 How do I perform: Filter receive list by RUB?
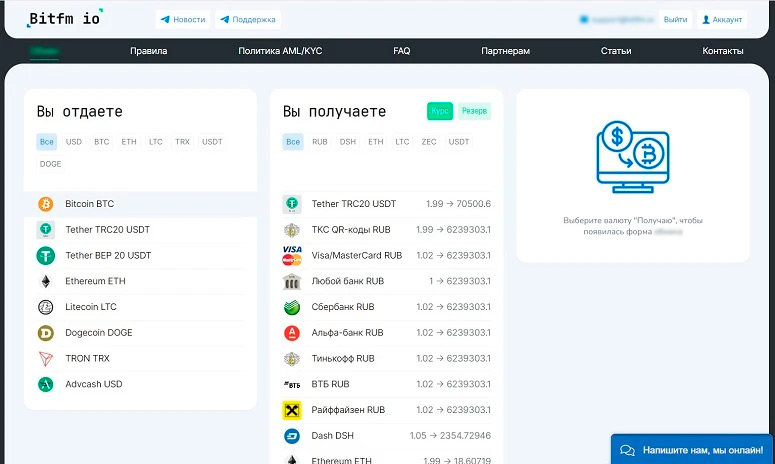click(x=320, y=142)
